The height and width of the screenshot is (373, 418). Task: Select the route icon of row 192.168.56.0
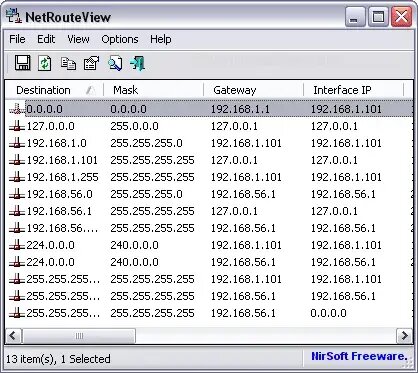click(x=17, y=194)
